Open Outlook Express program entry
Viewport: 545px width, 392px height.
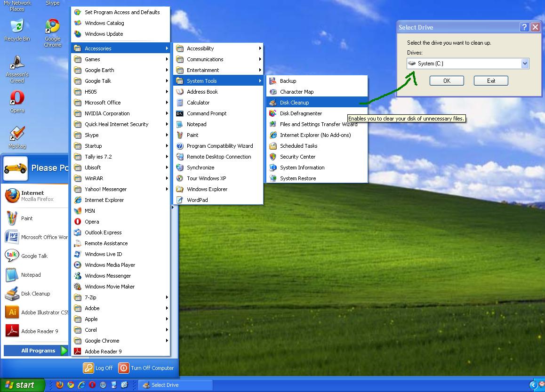120,232
